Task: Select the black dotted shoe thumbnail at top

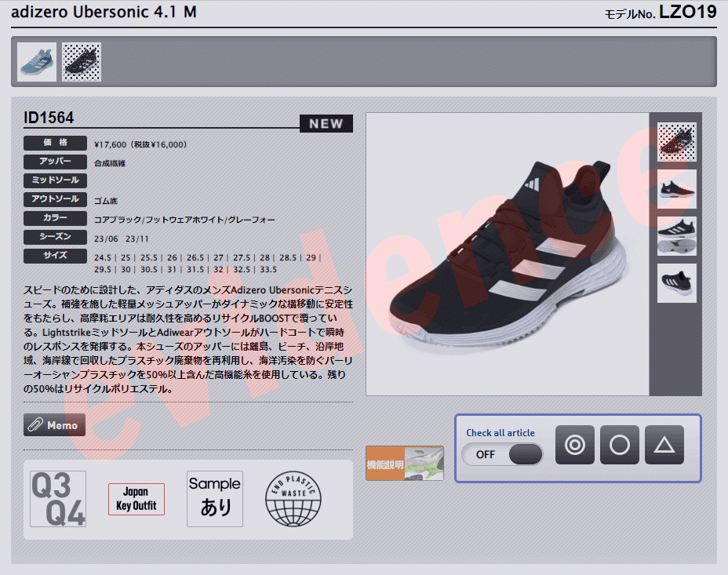Action: tap(82, 61)
